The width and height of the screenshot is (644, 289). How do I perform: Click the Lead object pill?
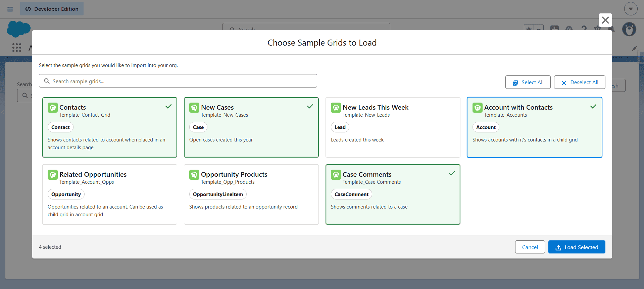[340, 127]
